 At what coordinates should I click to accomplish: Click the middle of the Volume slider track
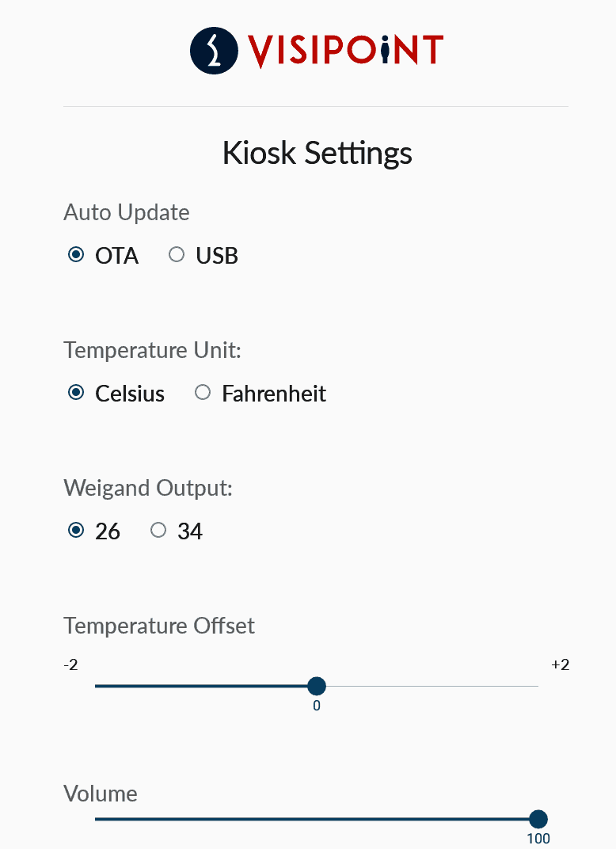[317, 819]
